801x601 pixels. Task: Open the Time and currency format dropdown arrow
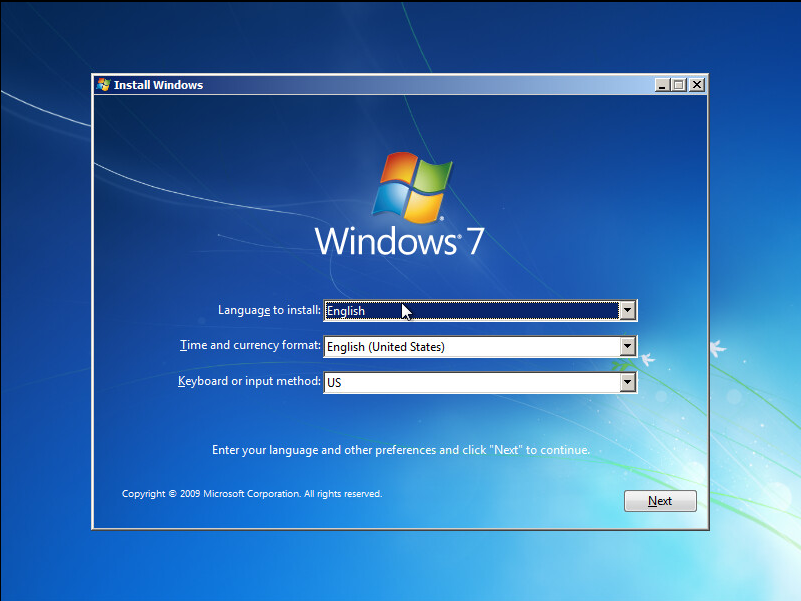point(627,347)
